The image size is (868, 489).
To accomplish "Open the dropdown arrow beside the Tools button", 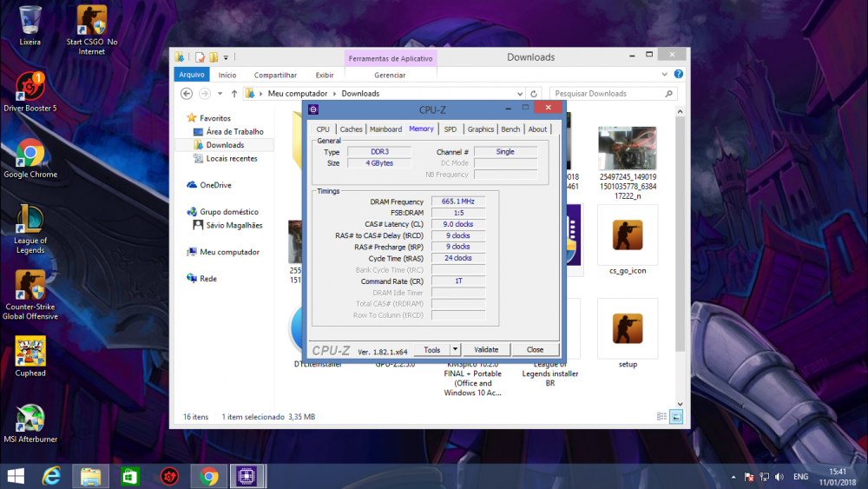I will point(455,349).
